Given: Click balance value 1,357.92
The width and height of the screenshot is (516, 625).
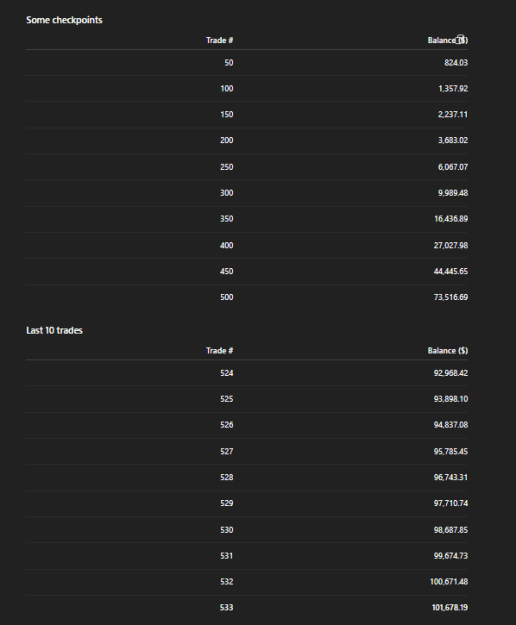Looking at the screenshot, I should [453, 88].
